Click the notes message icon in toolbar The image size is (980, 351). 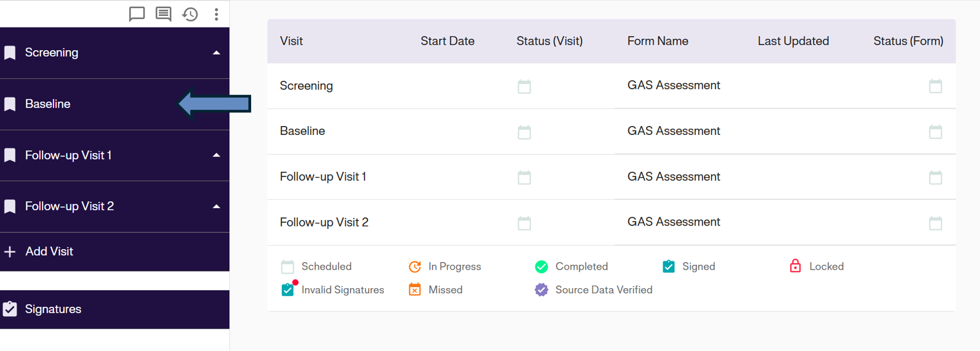coord(163,14)
